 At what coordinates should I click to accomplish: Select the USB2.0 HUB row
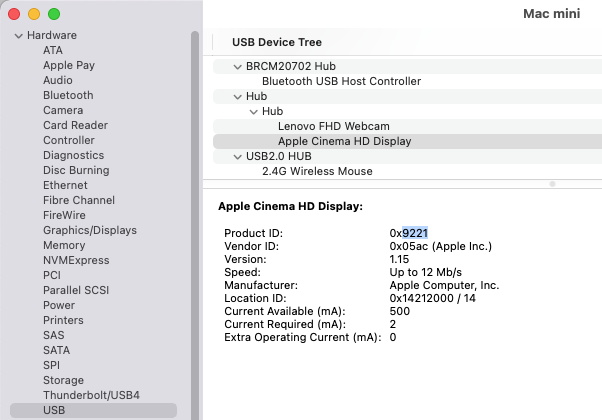tap(407, 156)
